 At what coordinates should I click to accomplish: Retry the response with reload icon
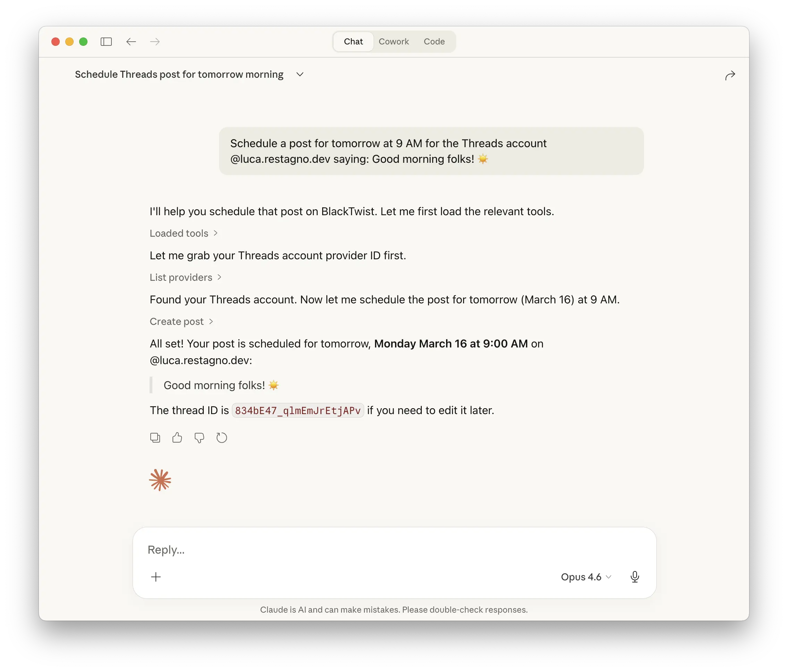point(222,438)
